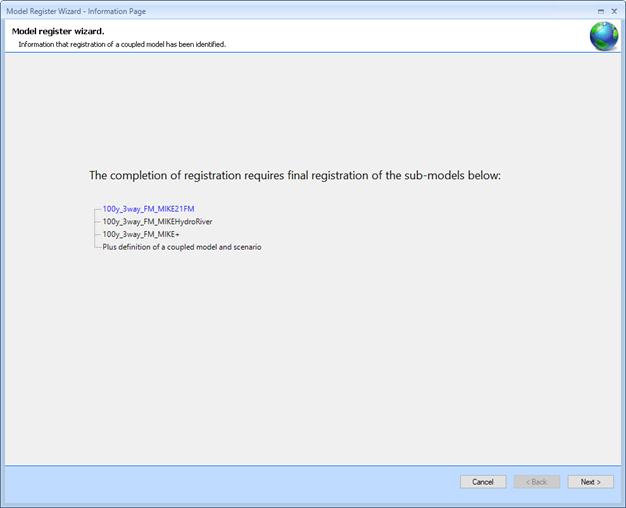
Task: Select 100y_3way_FM_MIKE+ sub-model
Action: tap(141, 234)
